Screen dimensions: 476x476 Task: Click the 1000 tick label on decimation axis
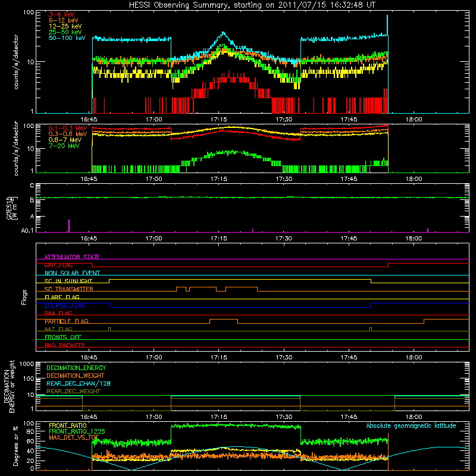[x=27, y=364]
